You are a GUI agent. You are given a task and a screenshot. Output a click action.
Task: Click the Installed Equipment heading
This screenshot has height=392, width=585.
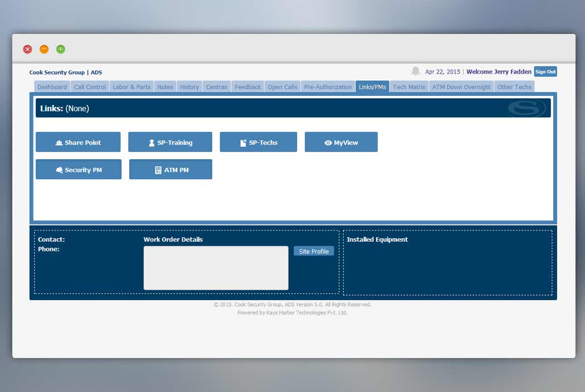pos(377,239)
